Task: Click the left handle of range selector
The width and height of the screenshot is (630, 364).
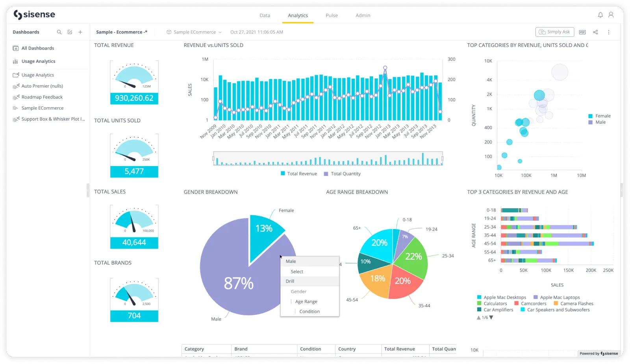Action: (x=213, y=159)
